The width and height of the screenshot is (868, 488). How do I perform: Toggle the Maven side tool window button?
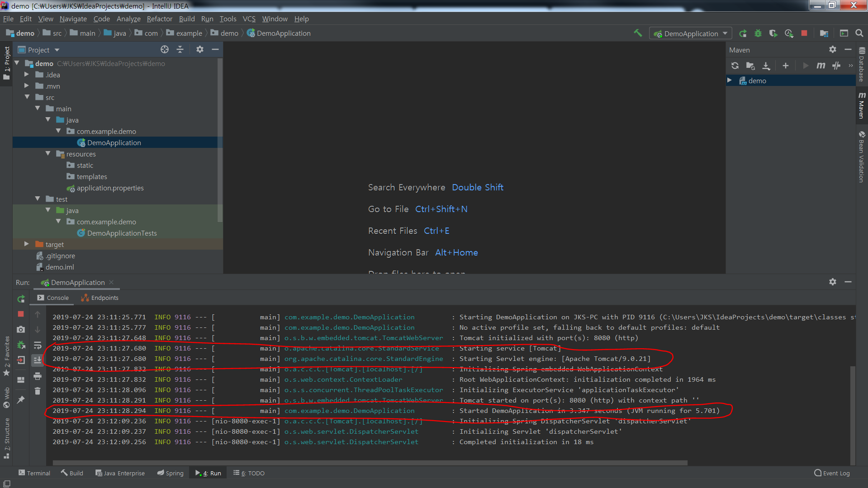(x=862, y=105)
